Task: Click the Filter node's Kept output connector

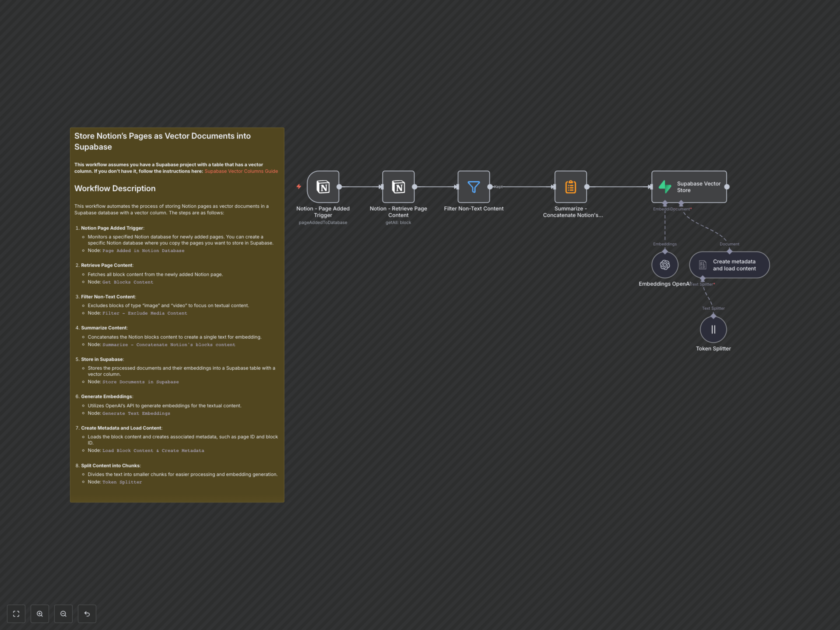Action: point(490,187)
